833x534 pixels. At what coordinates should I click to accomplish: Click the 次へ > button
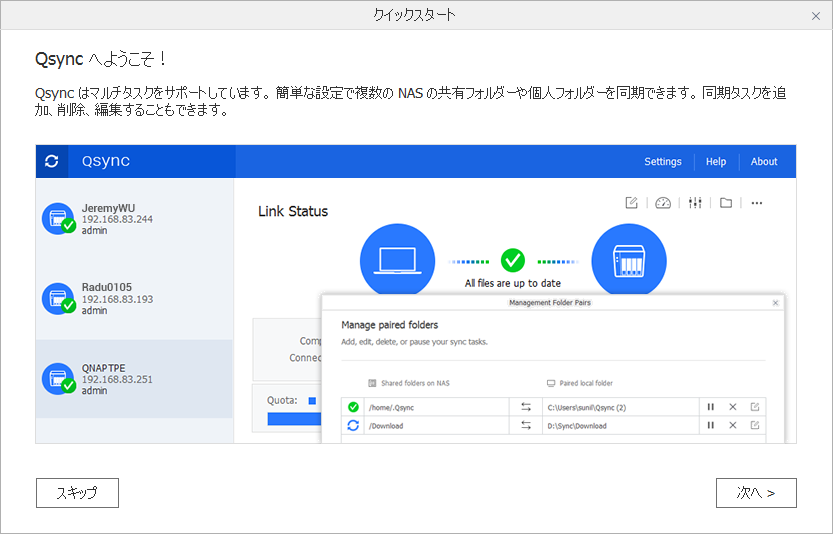(756, 493)
